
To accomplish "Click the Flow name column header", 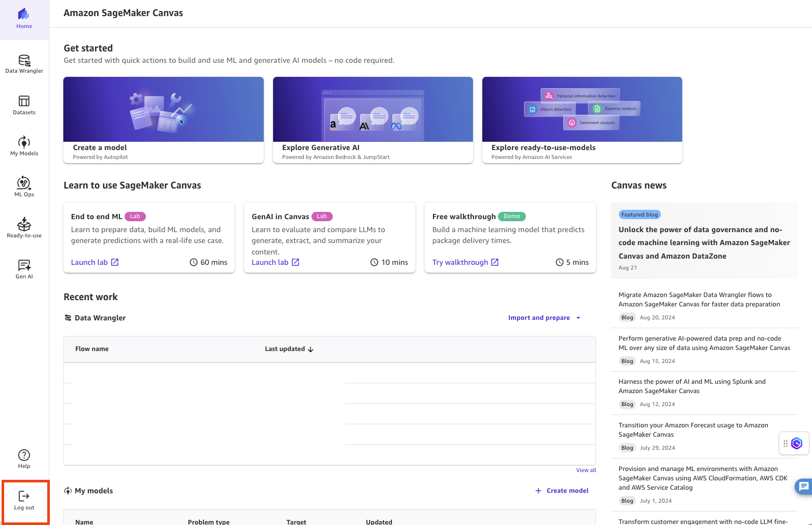I will [92, 349].
